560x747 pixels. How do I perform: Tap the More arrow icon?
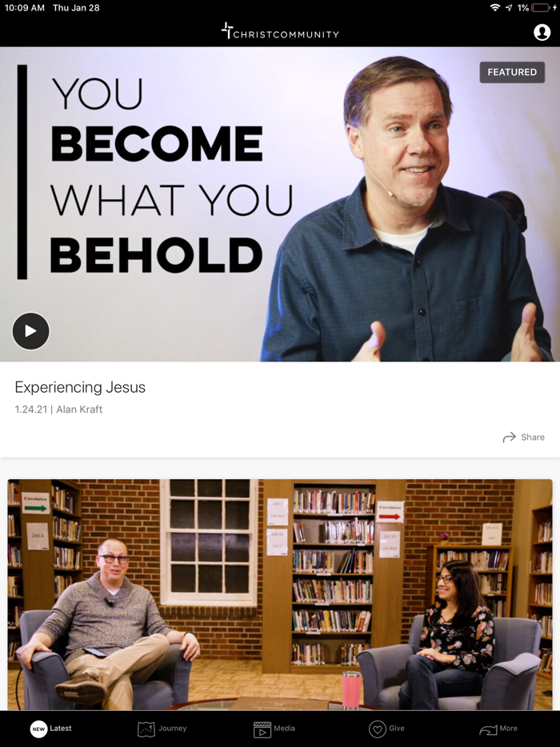tap(488, 730)
